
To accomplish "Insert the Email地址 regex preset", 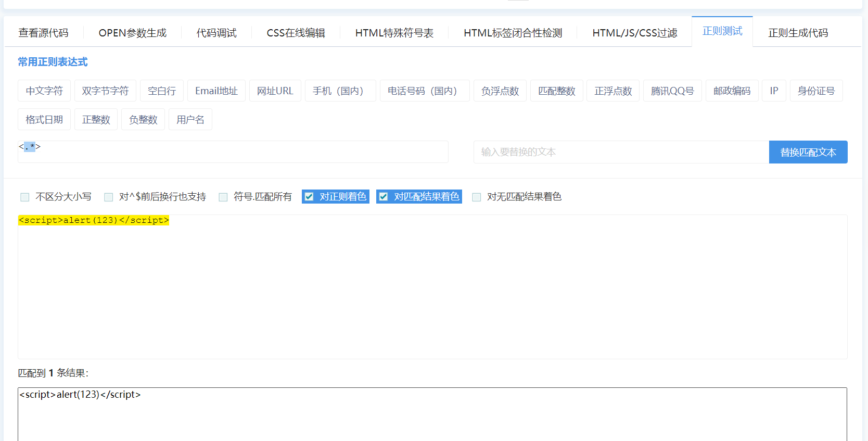I will click(216, 91).
